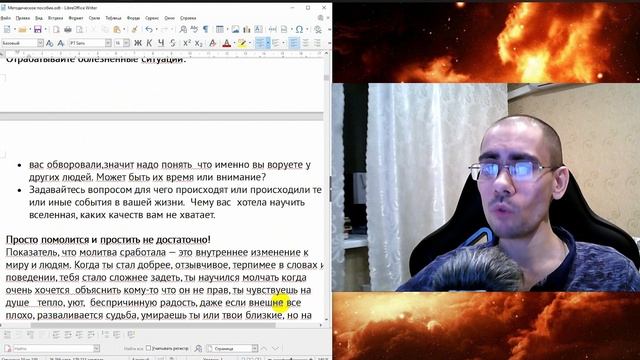Open the Файл menu
The width and height of the screenshot is (640, 360).
tap(5, 18)
